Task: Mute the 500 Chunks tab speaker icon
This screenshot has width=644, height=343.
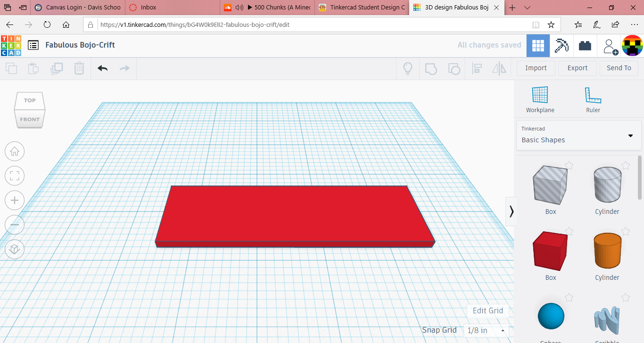Action: tap(239, 8)
